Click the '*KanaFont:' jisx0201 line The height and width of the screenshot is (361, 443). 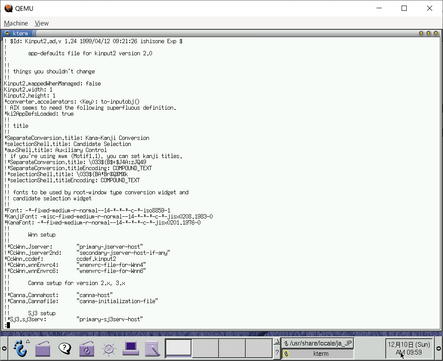pyautogui.click(x=102, y=223)
